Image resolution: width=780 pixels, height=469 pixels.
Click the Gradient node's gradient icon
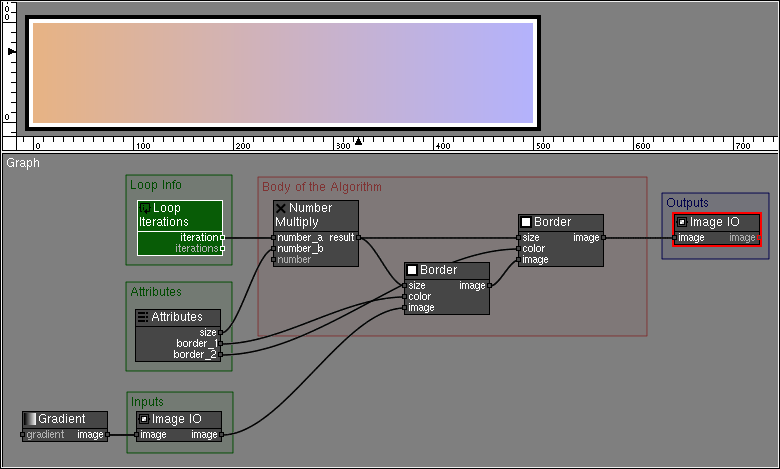[x=30, y=419]
